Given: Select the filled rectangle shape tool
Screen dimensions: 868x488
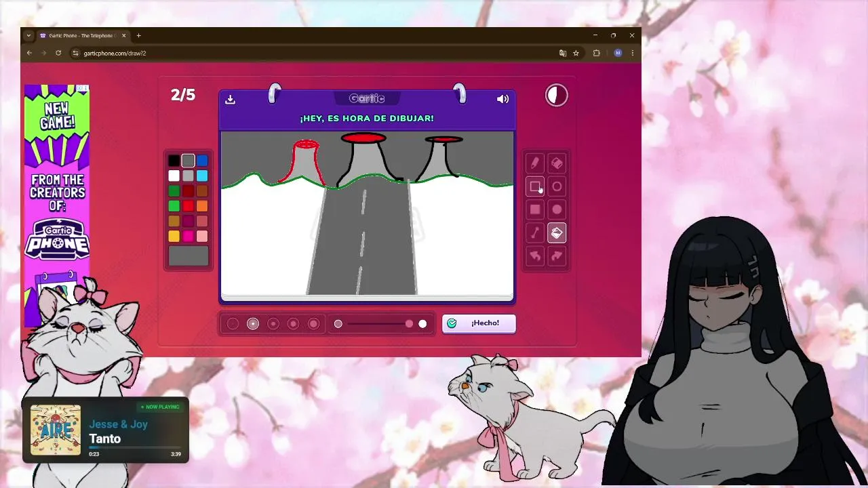Looking at the screenshot, I should click(535, 209).
